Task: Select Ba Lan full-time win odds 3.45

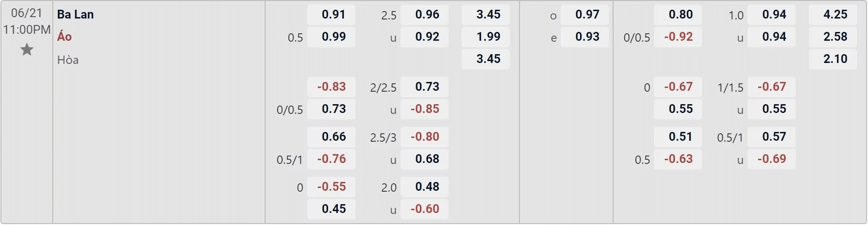Action: 486,14
